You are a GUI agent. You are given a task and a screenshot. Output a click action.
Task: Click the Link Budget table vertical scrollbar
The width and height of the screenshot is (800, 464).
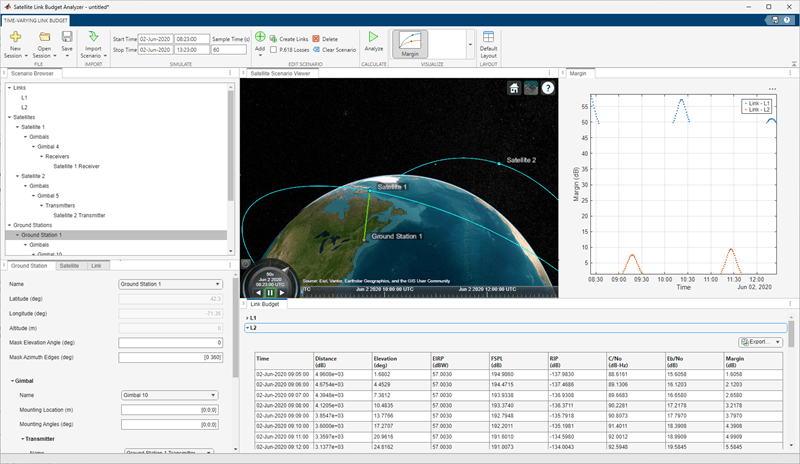791,334
